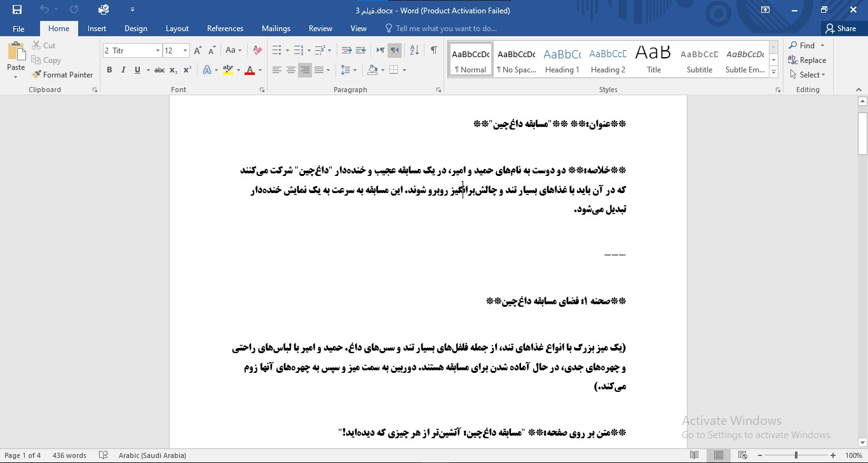This screenshot has height=463, width=868.
Task: Open the References tab
Action: point(225,29)
